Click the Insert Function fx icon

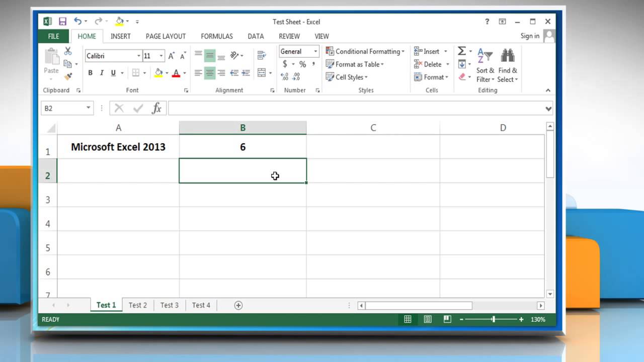(x=156, y=108)
